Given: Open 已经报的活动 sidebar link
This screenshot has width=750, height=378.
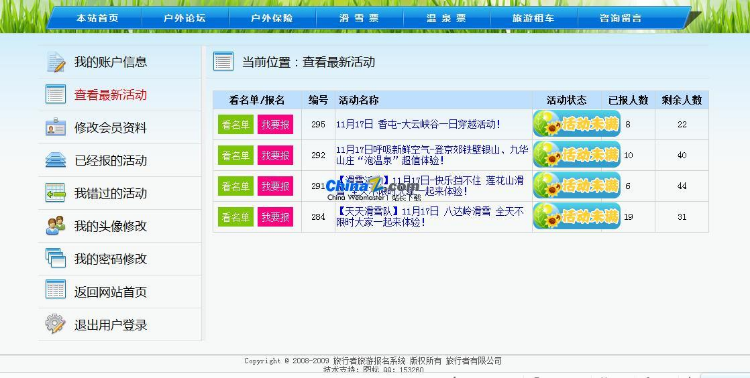Looking at the screenshot, I should pyautogui.click(x=110, y=160).
